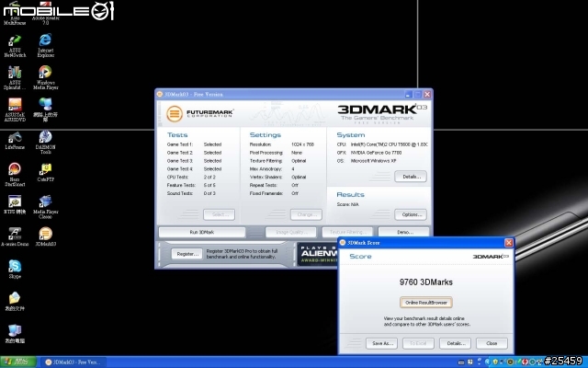Click the Settings Change... button
Screen dimensions: 588x368
pos(306,214)
